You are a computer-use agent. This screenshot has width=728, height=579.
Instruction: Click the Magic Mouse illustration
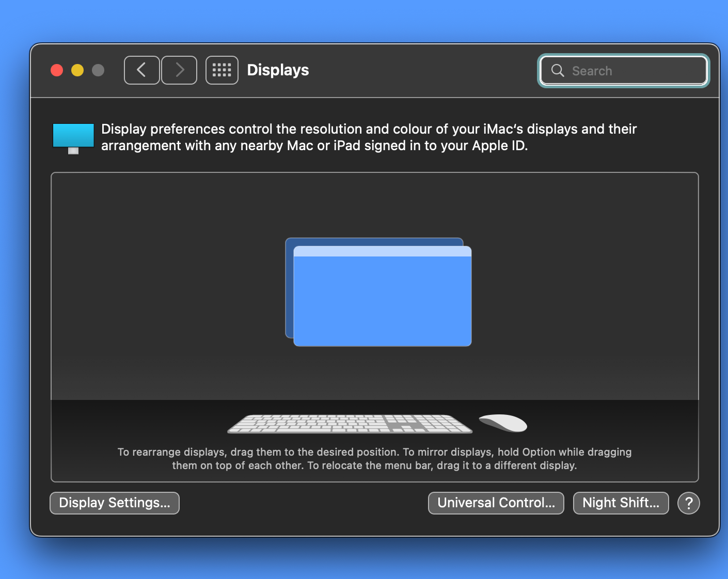503,423
